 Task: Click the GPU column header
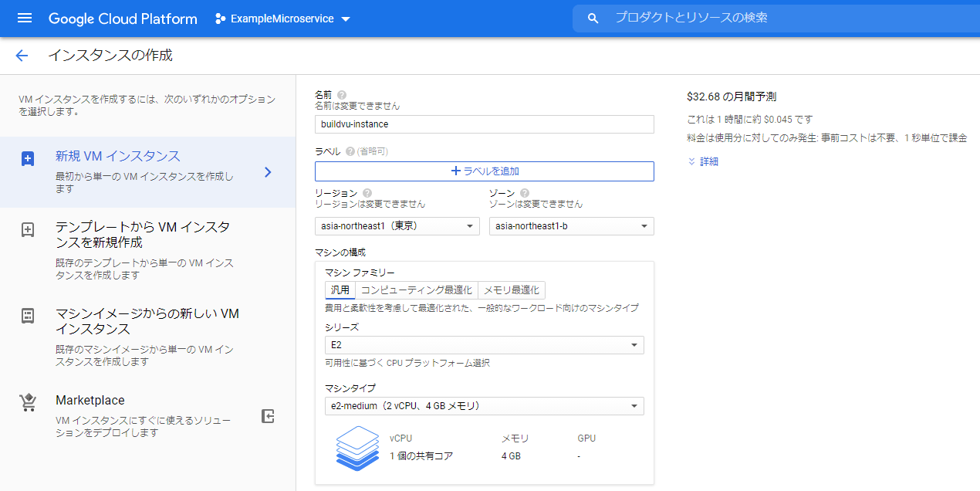[x=586, y=438]
